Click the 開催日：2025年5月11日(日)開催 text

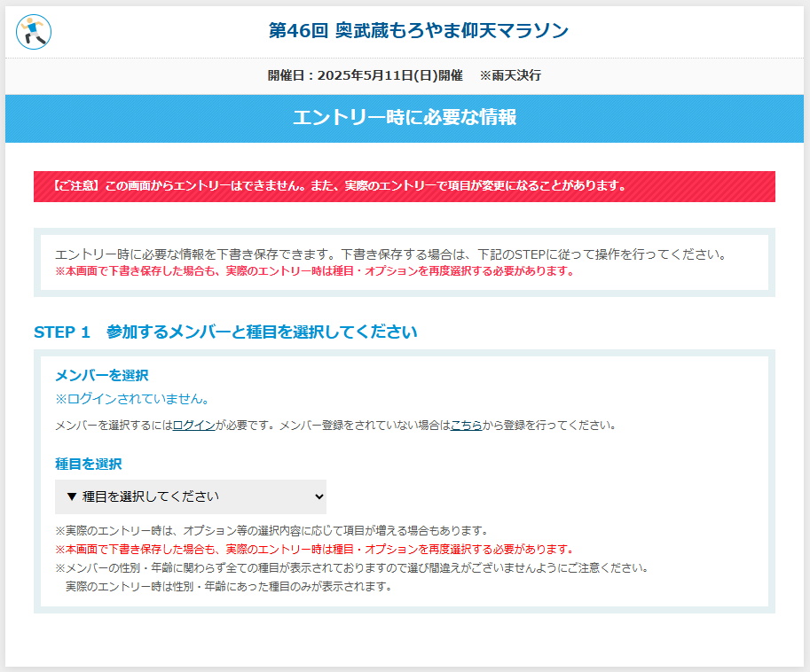(x=365, y=75)
